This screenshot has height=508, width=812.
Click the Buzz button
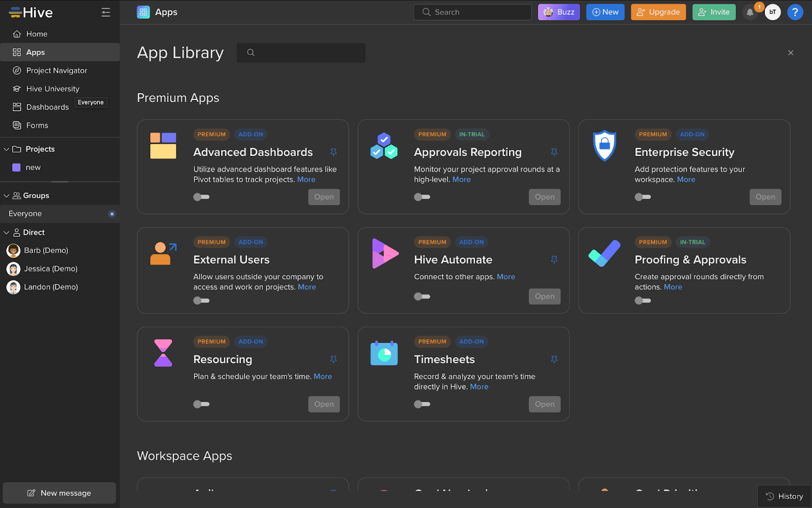coord(559,12)
